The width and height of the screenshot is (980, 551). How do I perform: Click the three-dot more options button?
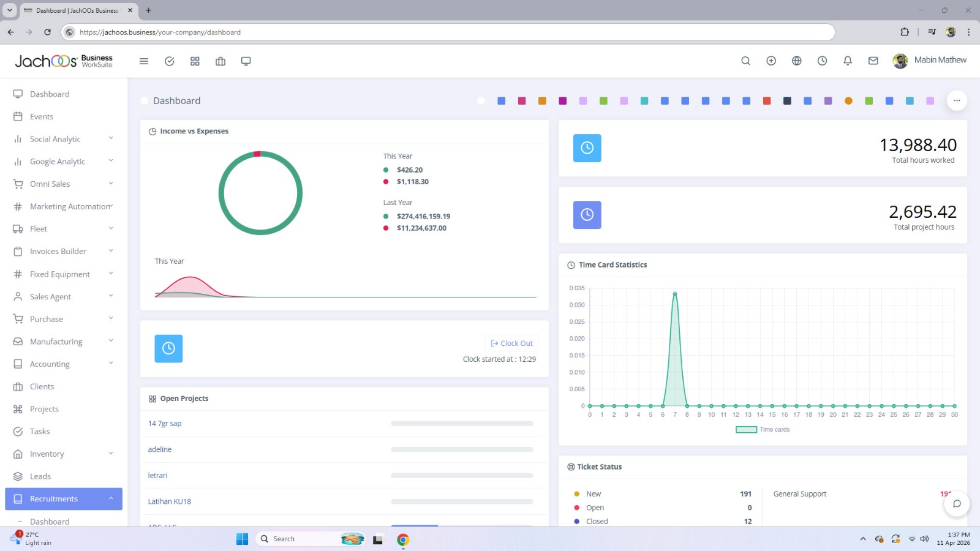(x=956, y=100)
